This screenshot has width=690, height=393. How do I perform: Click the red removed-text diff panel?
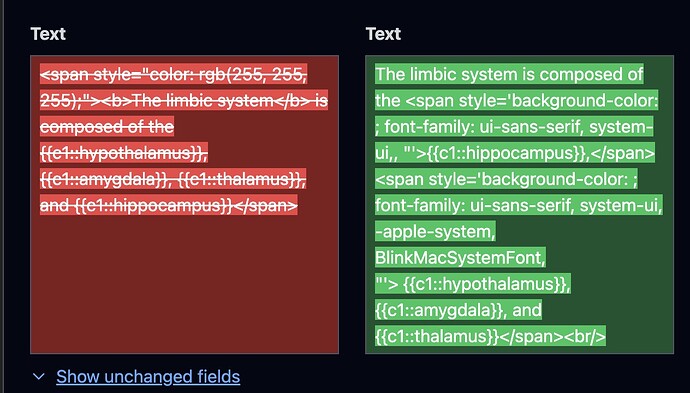(x=184, y=204)
